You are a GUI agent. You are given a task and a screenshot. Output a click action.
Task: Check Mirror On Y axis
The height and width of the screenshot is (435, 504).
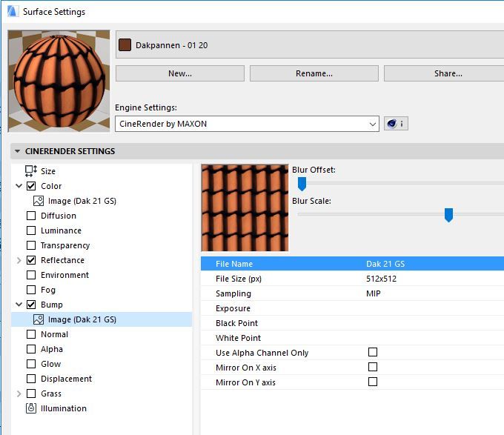[x=373, y=382]
